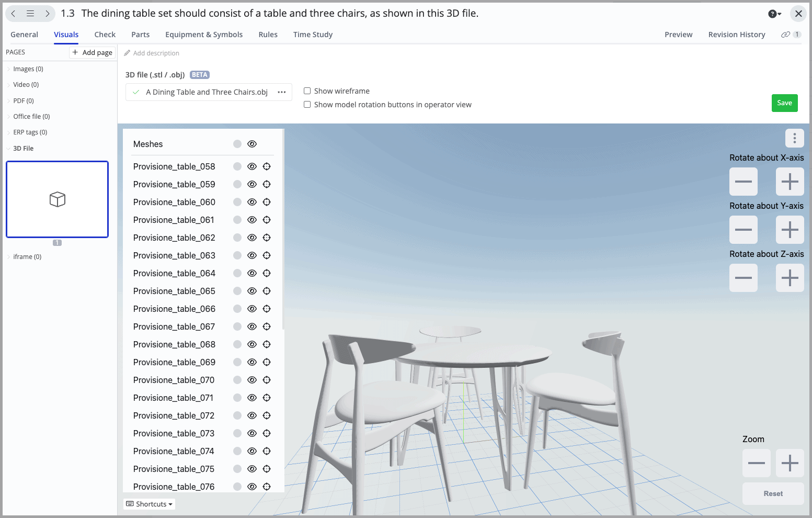
Task: Zoom in using the plus icon
Action: [790, 463]
